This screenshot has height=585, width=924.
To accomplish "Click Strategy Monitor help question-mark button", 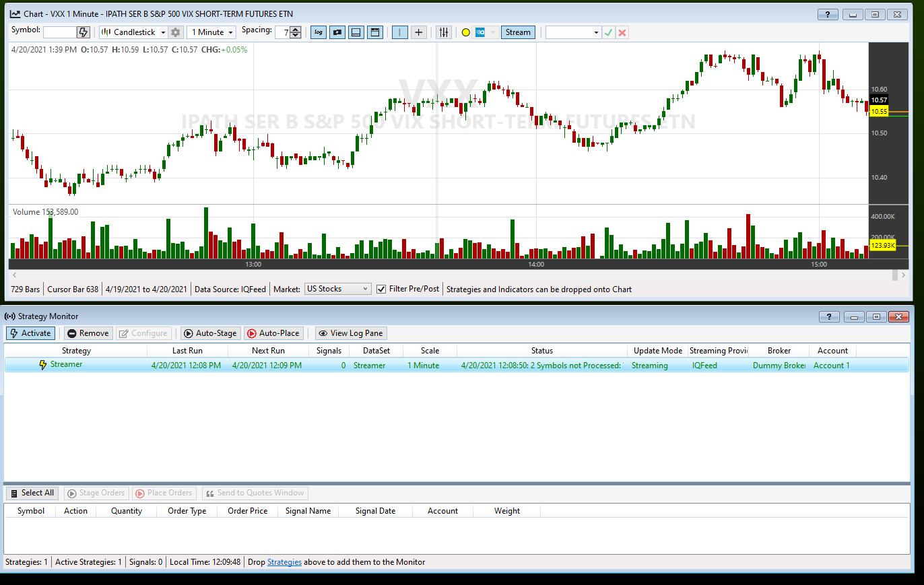I will 830,316.
